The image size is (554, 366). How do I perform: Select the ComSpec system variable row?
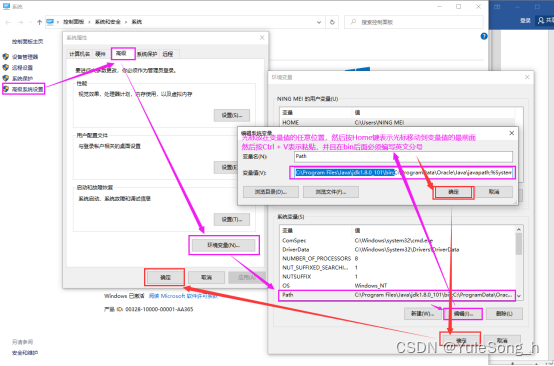click(398, 241)
